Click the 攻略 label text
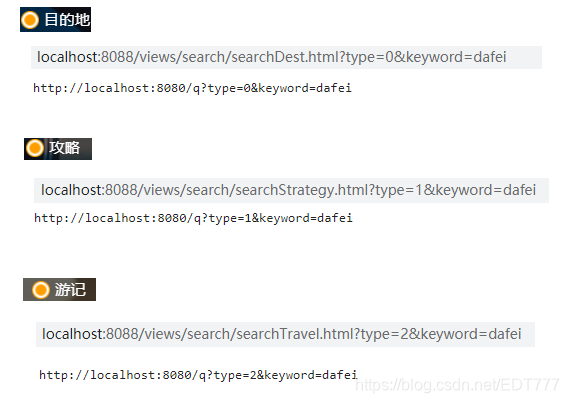This screenshot has width=569, height=403. click(x=65, y=148)
